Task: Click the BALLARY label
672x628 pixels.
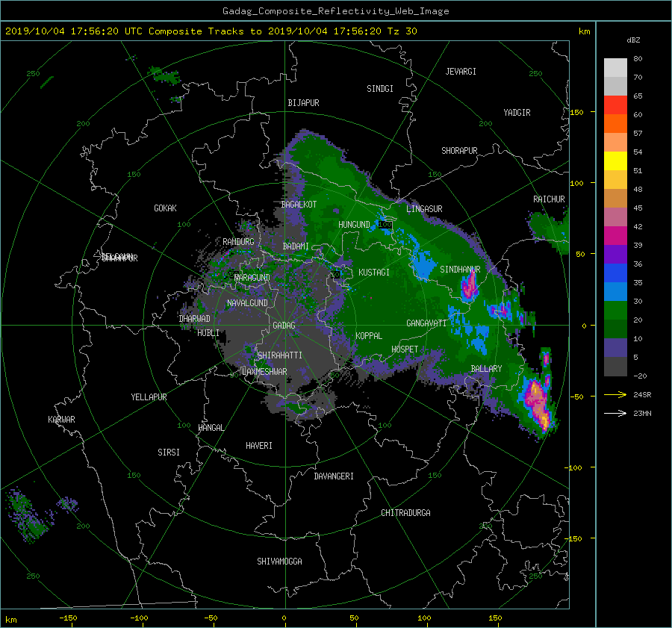Action: pos(486,369)
